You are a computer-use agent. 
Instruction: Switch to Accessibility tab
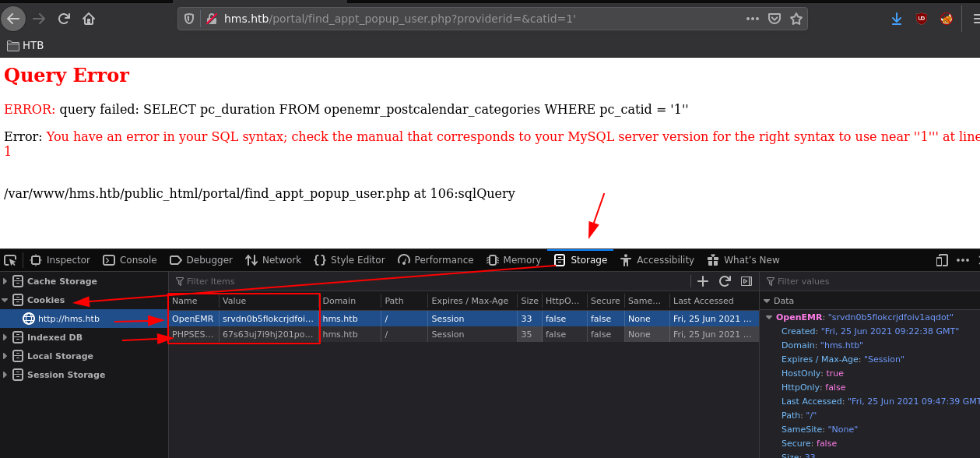pyautogui.click(x=658, y=260)
